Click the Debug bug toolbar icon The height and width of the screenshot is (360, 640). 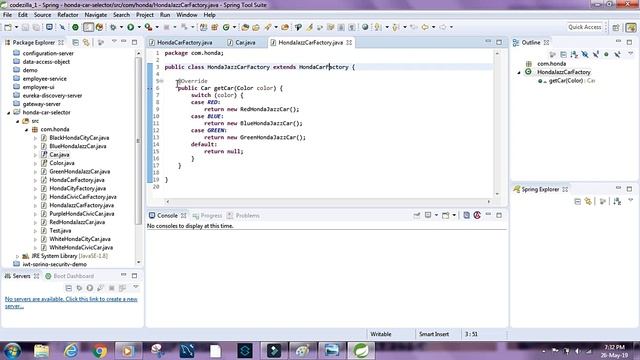click(113, 27)
